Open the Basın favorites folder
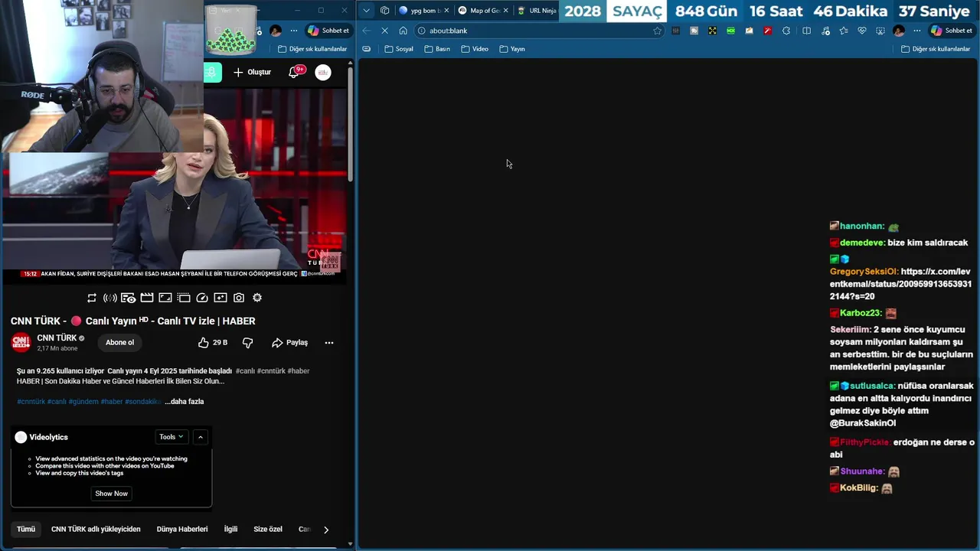This screenshot has height=551, width=980. tap(437, 49)
